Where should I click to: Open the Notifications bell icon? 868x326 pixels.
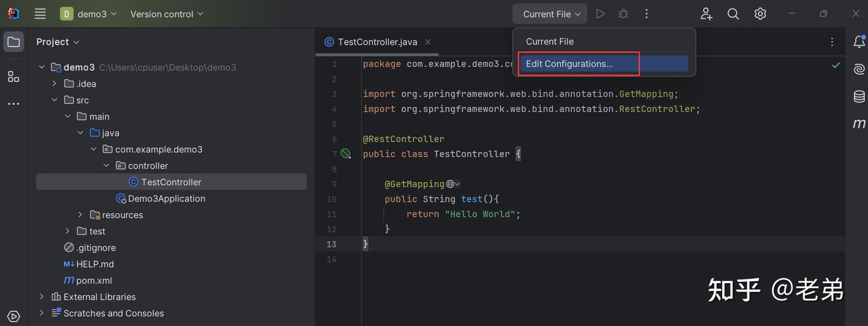[859, 42]
